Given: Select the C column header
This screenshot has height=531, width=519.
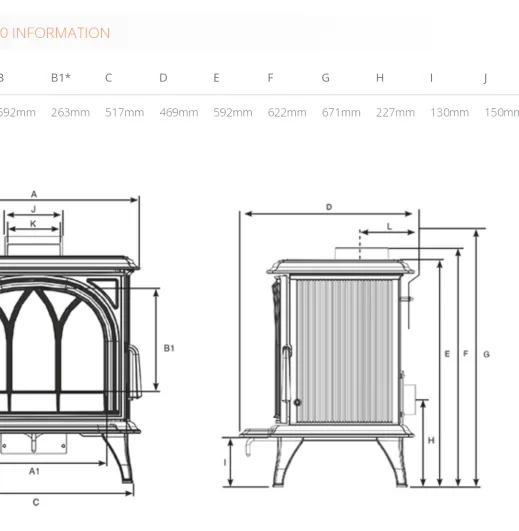Looking at the screenshot, I should coord(108,78).
